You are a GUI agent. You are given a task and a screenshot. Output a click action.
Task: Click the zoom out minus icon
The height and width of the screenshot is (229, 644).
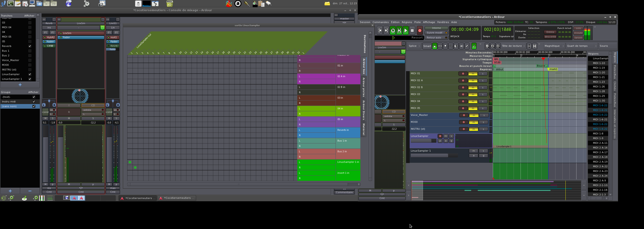click(487, 46)
